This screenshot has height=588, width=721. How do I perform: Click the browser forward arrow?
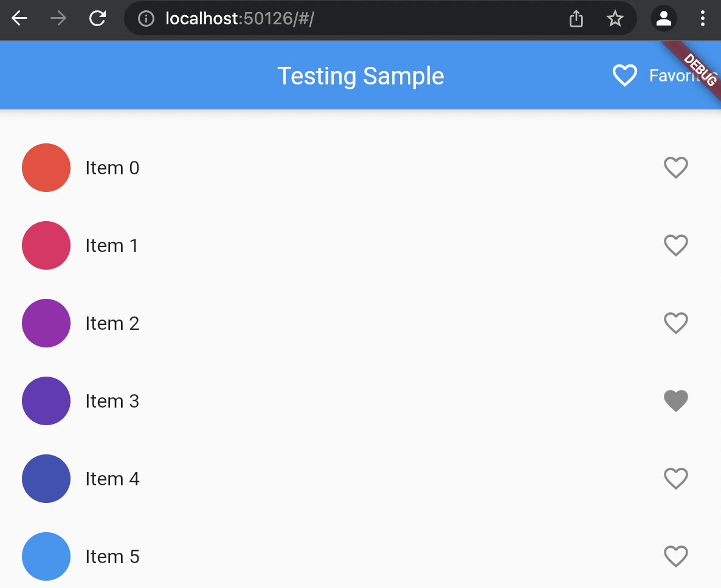[58, 19]
